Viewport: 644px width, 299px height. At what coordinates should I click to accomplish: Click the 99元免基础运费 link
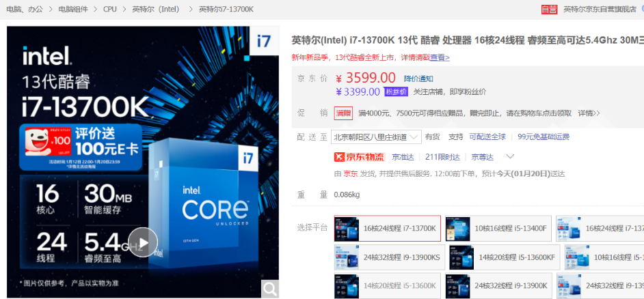[544, 137]
